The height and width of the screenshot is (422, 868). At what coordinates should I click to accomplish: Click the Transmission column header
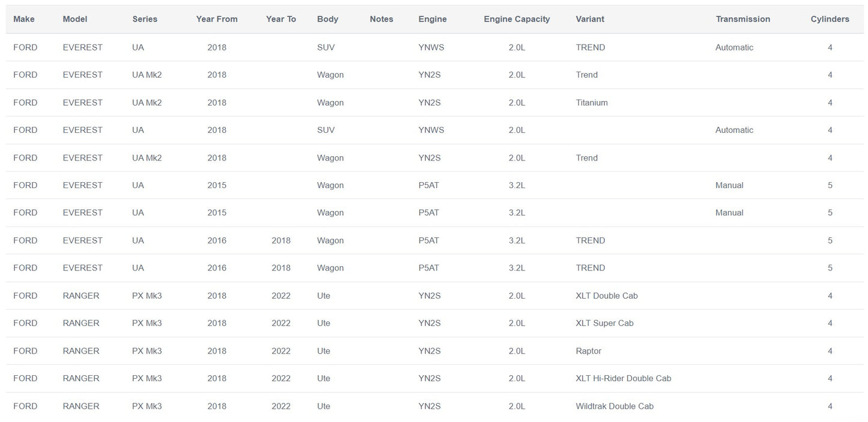coord(742,19)
